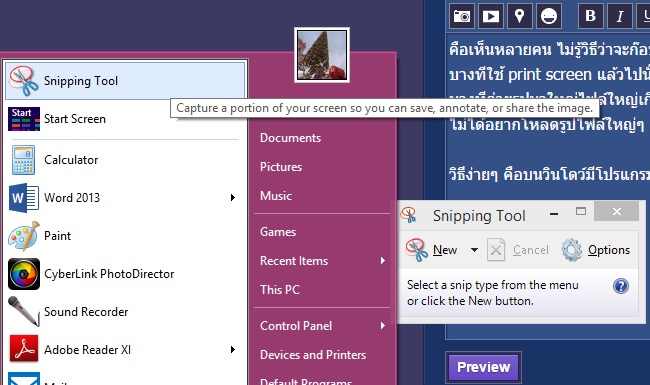Open This PC from the Start menu

coord(280,290)
